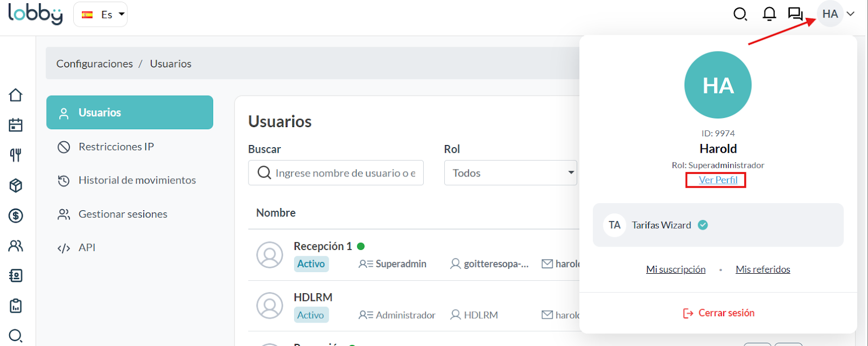Click the dollar sign finance icon

point(16,216)
